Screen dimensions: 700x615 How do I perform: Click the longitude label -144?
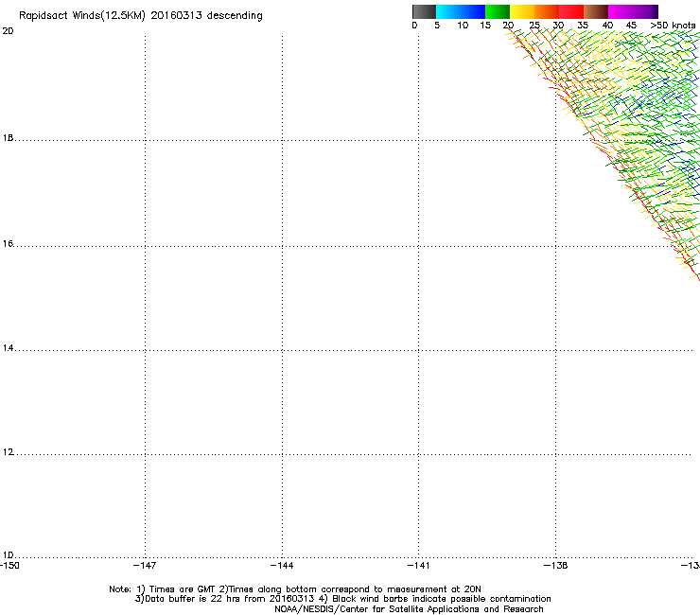coord(282,566)
